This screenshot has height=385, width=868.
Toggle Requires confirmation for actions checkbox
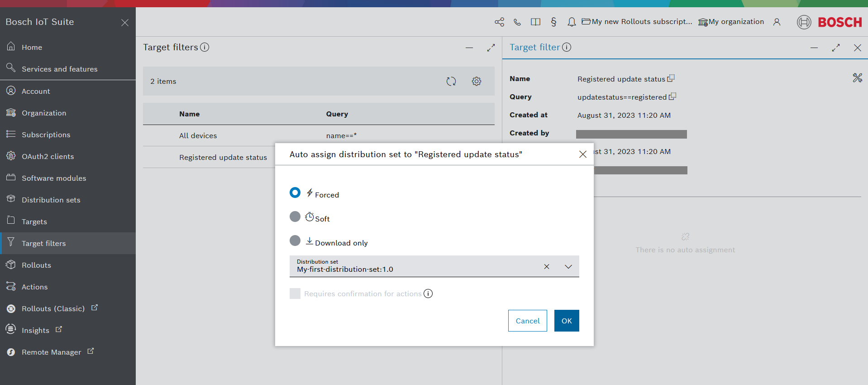tap(295, 294)
